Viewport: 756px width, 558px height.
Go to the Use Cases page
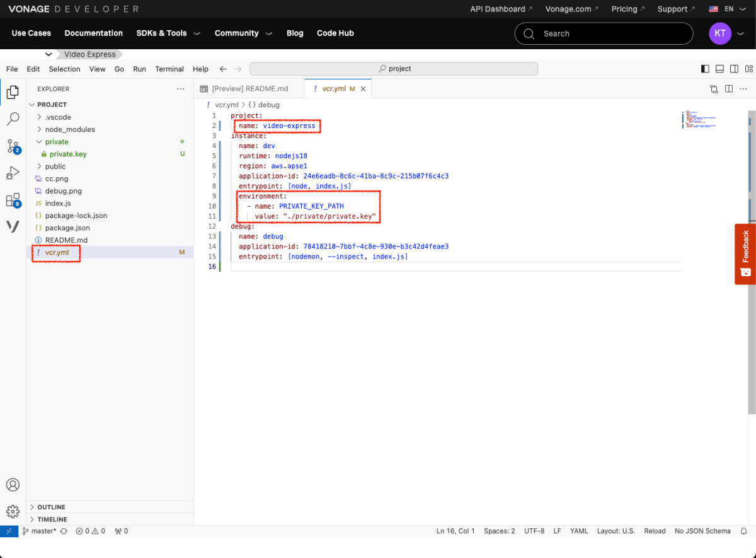[31, 33]
